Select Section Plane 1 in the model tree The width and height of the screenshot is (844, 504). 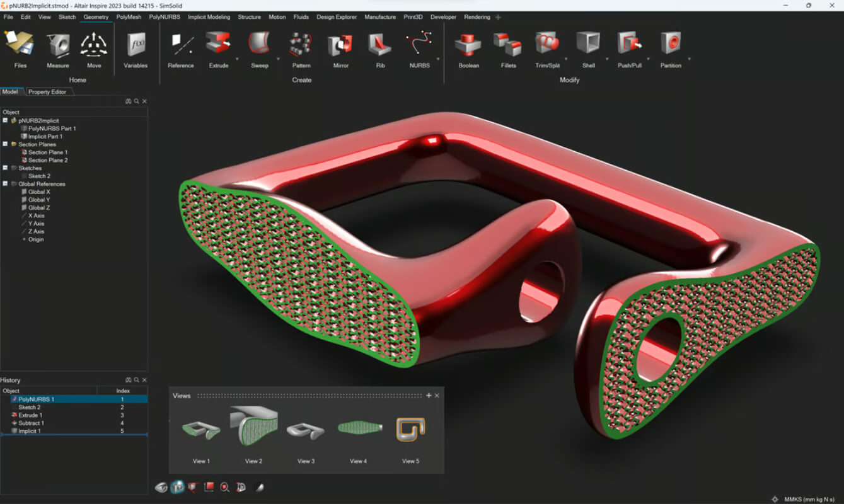pos(48,152)
